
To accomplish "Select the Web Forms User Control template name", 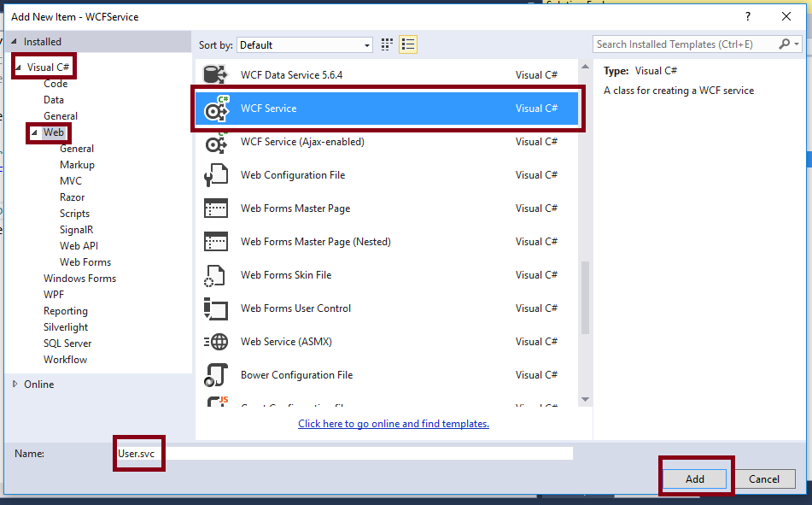I will 295,308.
